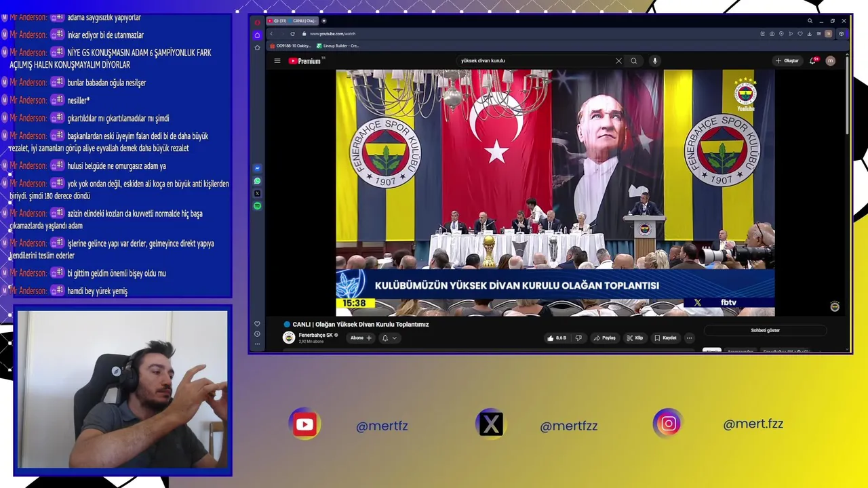Open Opera easy setup icon at toolbar end
The width and height of the screenshot is (868, 488).
point(818,34)
